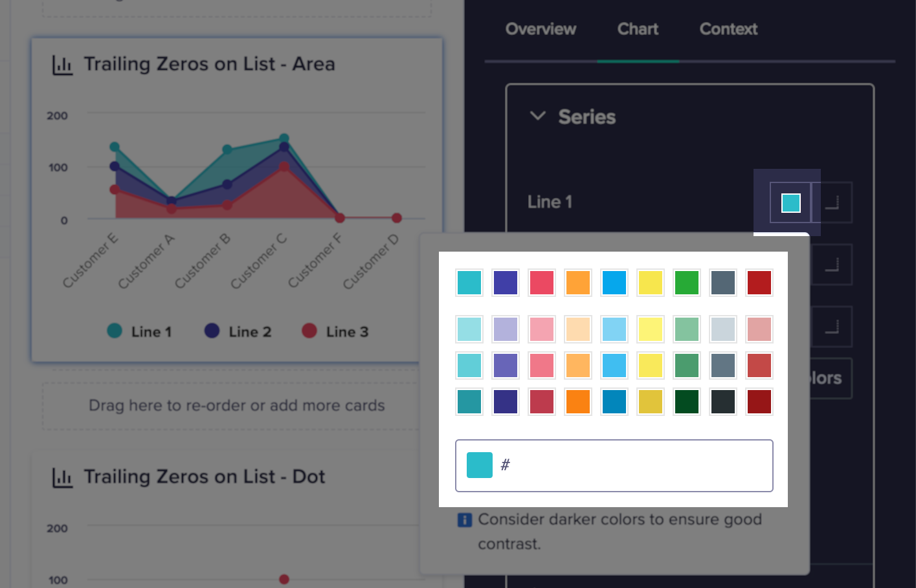
Task: Click the Line 1 color swatch in Series panel
Action: (x=791, y=202)
